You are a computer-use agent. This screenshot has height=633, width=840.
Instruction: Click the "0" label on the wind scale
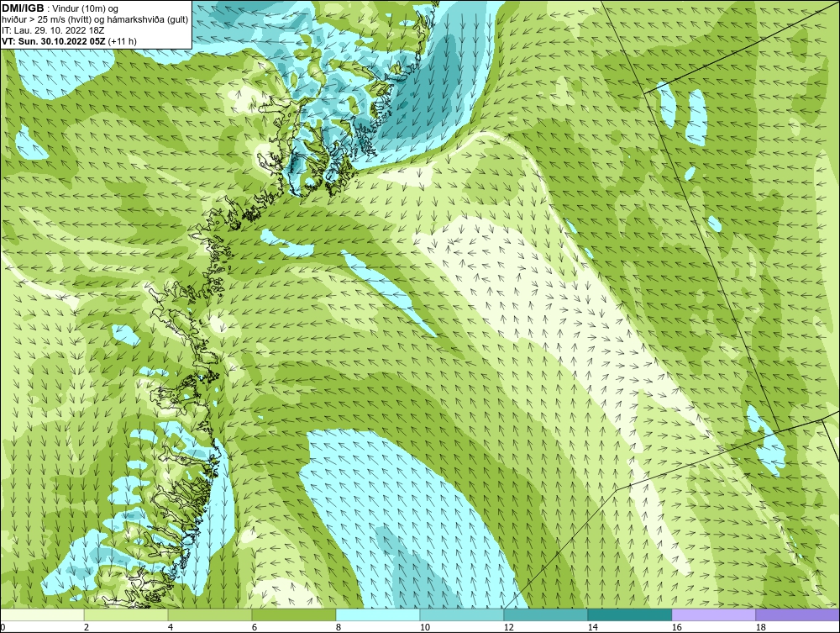[3, 628]
